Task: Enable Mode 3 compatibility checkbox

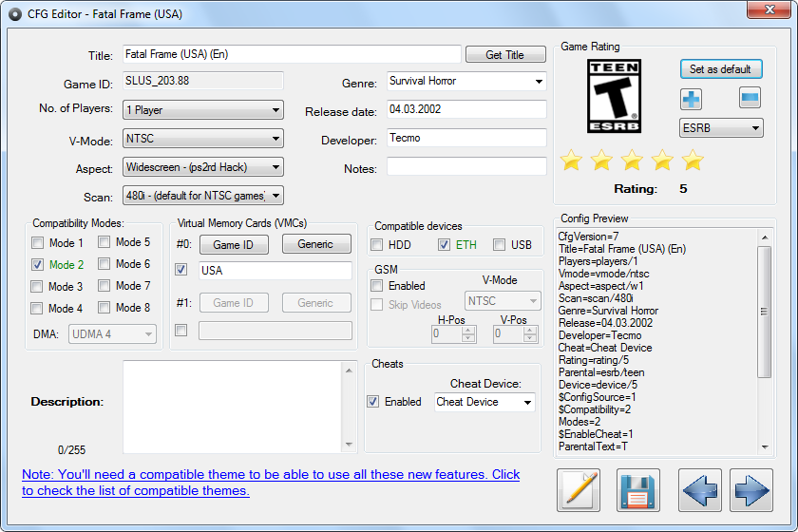Action: tap(37, 287)
